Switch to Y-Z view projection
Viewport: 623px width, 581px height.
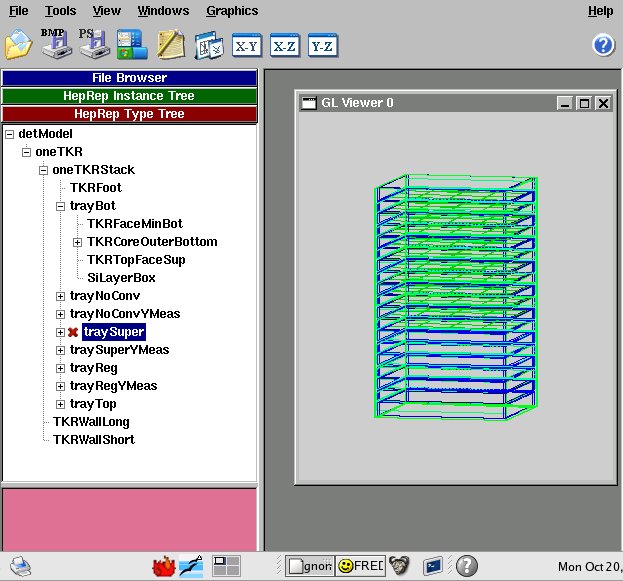pos(321,45)
